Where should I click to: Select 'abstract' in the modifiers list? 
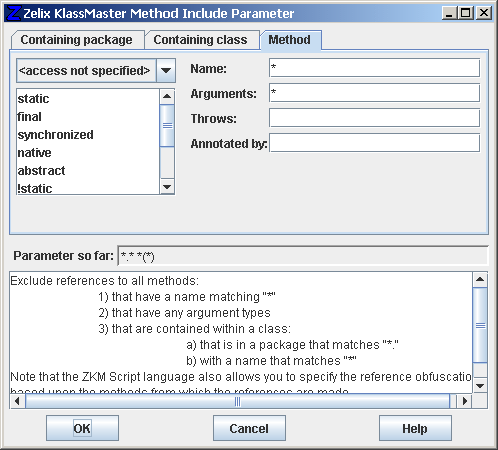88,171
